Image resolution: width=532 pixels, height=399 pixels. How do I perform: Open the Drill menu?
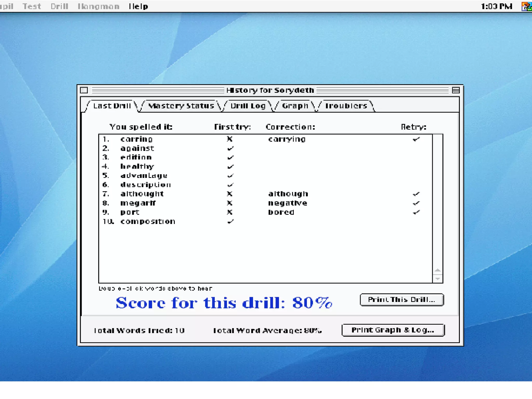(x=59, y=6)
